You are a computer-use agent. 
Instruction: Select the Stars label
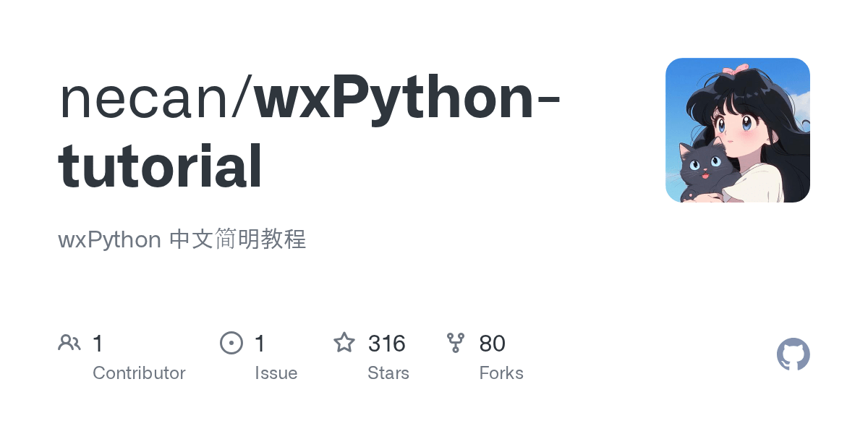tap(388, 373)
